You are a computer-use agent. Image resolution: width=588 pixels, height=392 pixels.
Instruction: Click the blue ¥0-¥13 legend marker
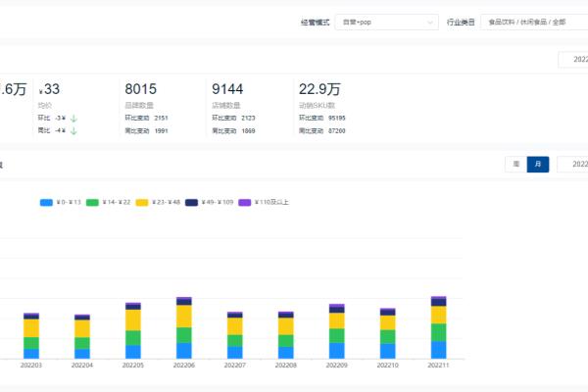pos(46,203)
